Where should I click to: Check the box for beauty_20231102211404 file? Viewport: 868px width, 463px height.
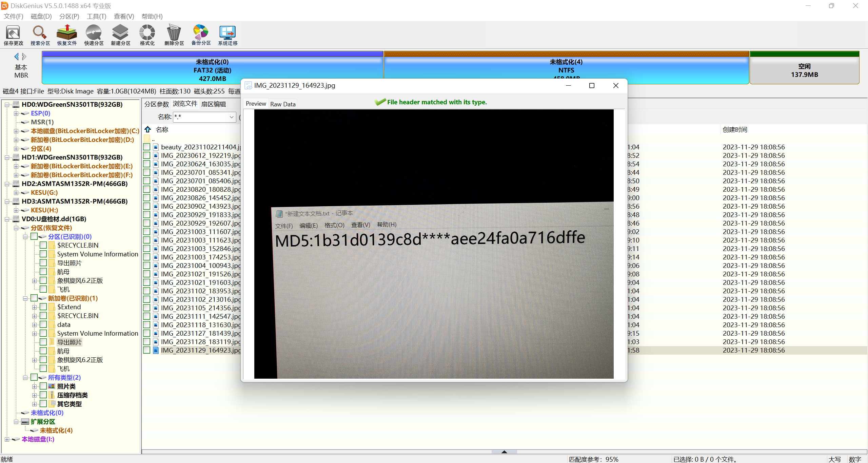(x=147, y=147)
